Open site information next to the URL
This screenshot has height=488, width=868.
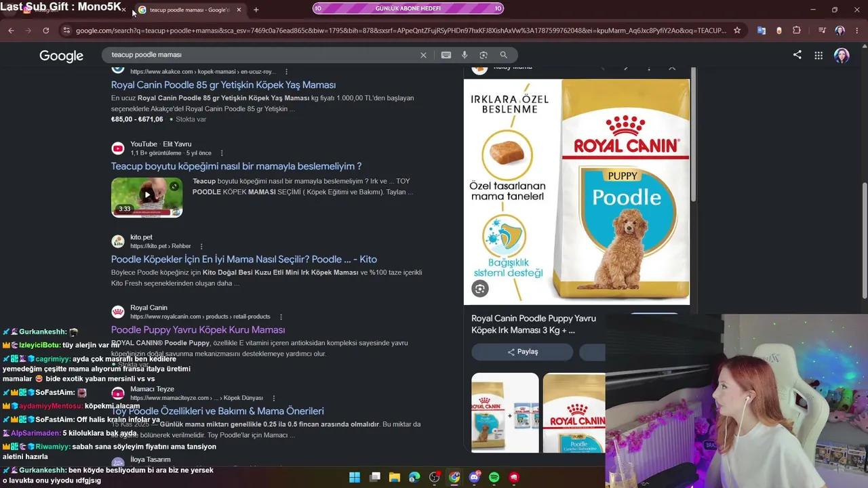(x=66, y=30)
